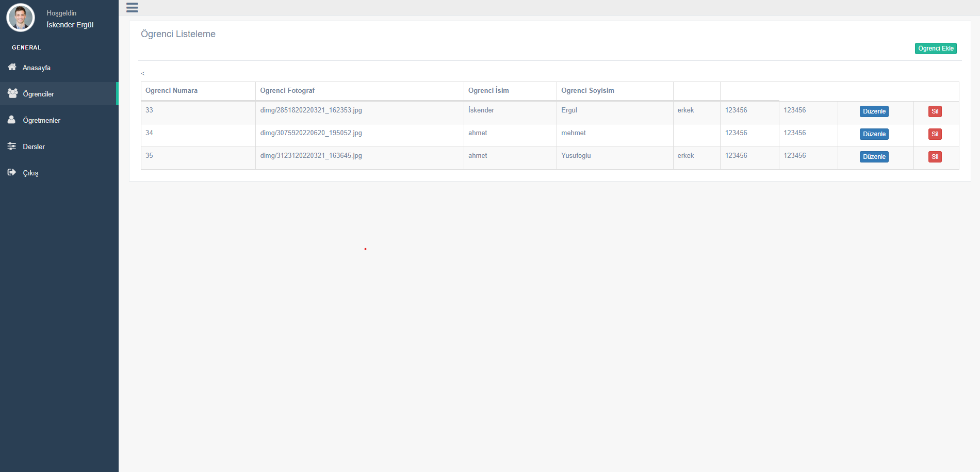Viewport: 980px width, 472px height.
Task: Click the previous page arrow above table
Action: pyautogui.click(x=143, y=74)
